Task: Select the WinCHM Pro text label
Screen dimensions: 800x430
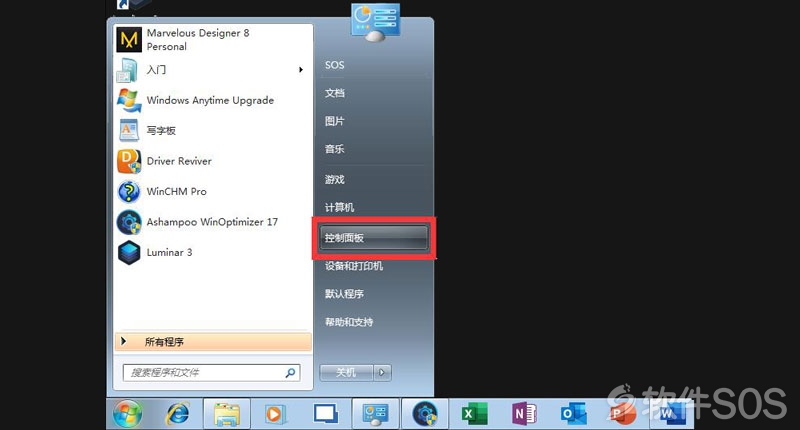Action: pos(177,192)
